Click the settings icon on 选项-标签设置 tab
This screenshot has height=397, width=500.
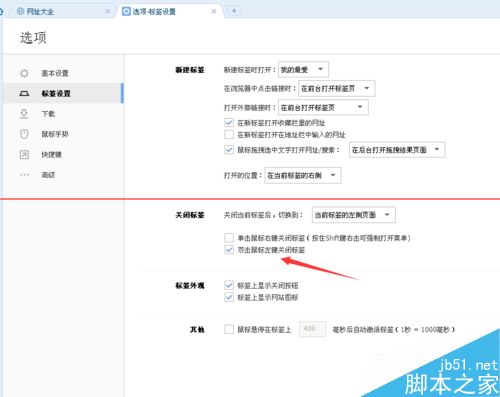[126, 11]
